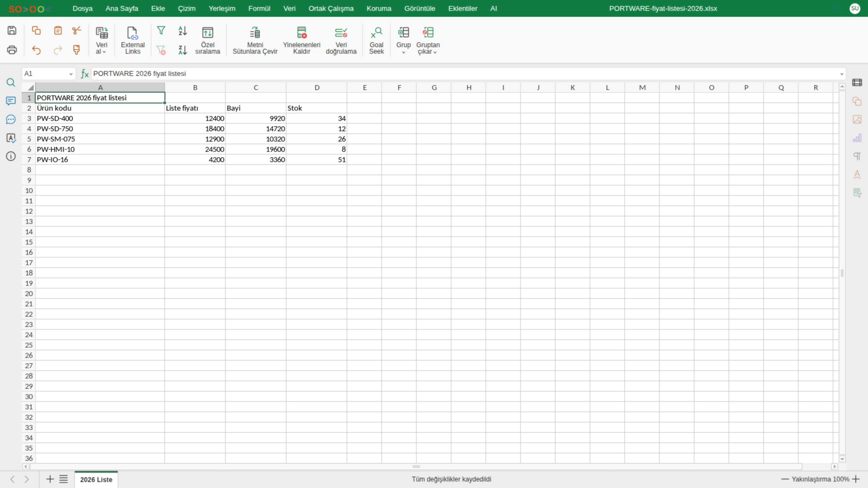Viewport: 868px width, 488px height.
Task: Select row 5 header
Action: click(29, 139)
